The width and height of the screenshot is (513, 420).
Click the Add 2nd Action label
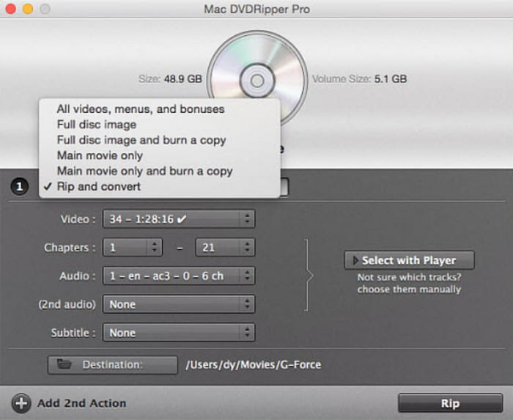(82, 403)
